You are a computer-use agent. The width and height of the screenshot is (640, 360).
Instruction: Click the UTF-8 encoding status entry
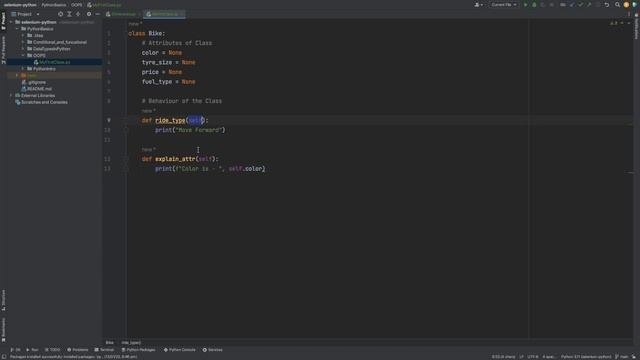pyautogui.click(x=533, y=357)
